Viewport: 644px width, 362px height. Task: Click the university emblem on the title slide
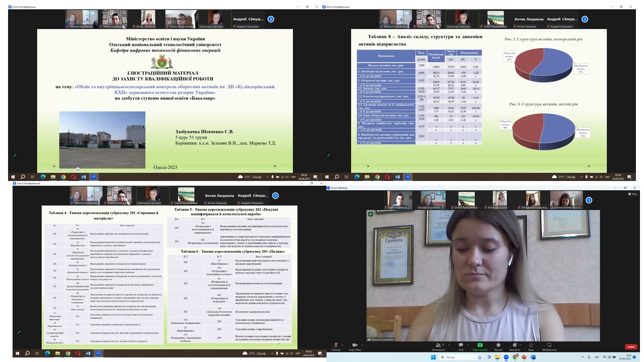[x=161, y=61]
